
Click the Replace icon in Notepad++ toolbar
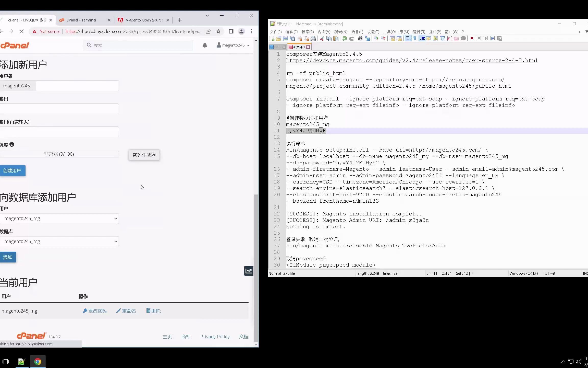tap(367, 38)
